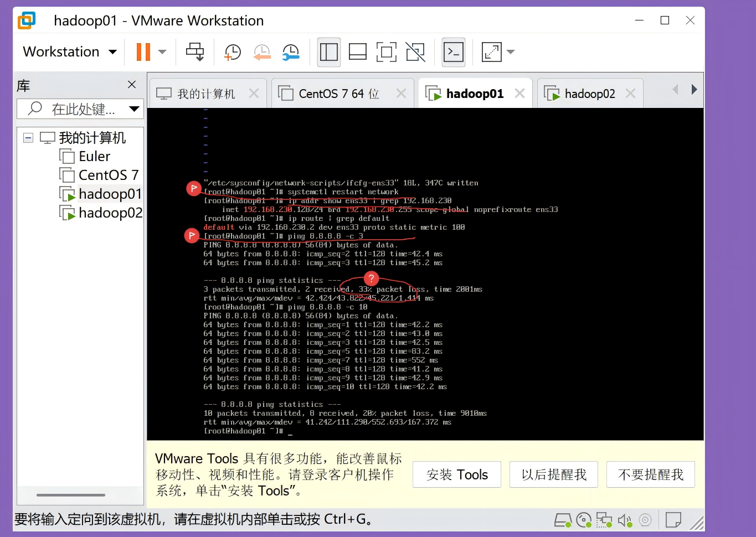
Task: Toggle the console view button
Action: [454, 52]
